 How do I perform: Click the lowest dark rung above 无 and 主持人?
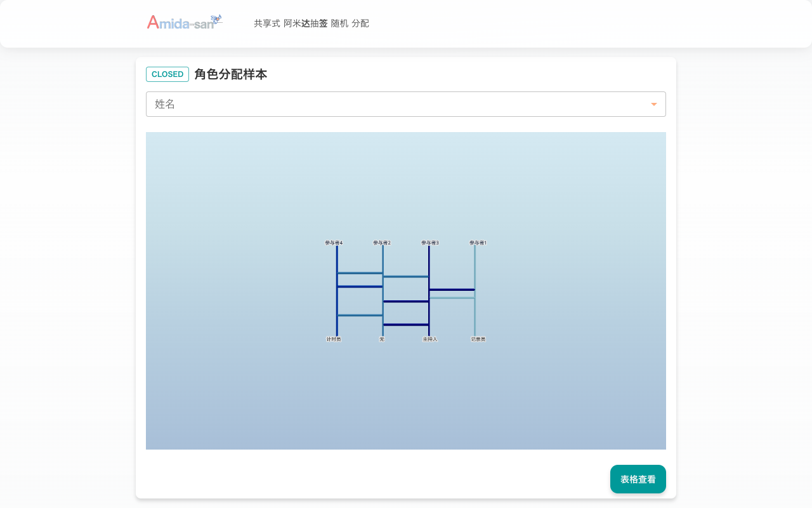click(406, 324)
